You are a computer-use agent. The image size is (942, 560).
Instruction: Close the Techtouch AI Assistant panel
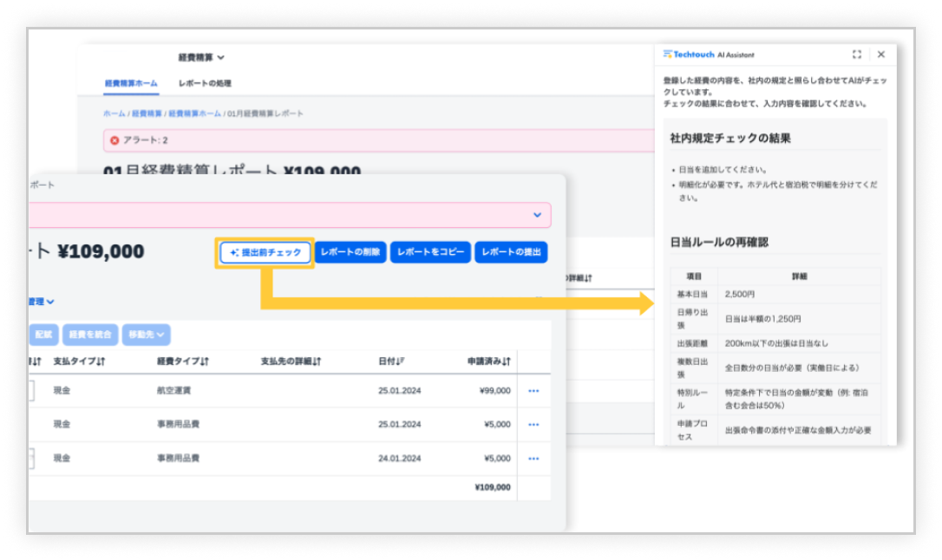[x=881, y=54]
